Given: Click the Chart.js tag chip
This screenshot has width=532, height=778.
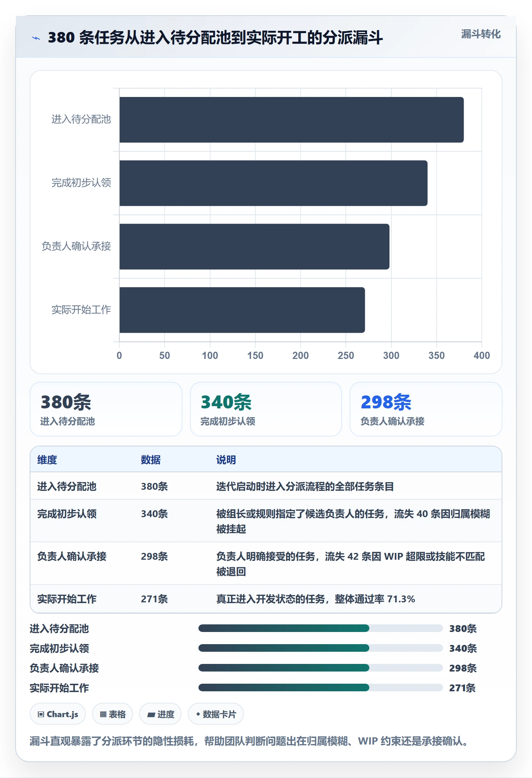Looking at the screenshot, I should (x=58, y=714).
